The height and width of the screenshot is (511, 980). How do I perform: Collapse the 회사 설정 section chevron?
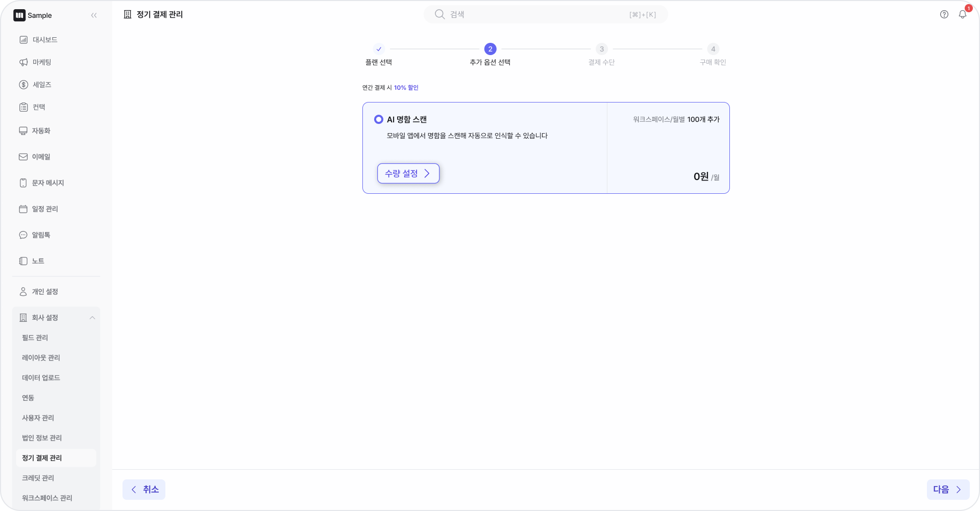pyautogui.click(x=92, y=318)
